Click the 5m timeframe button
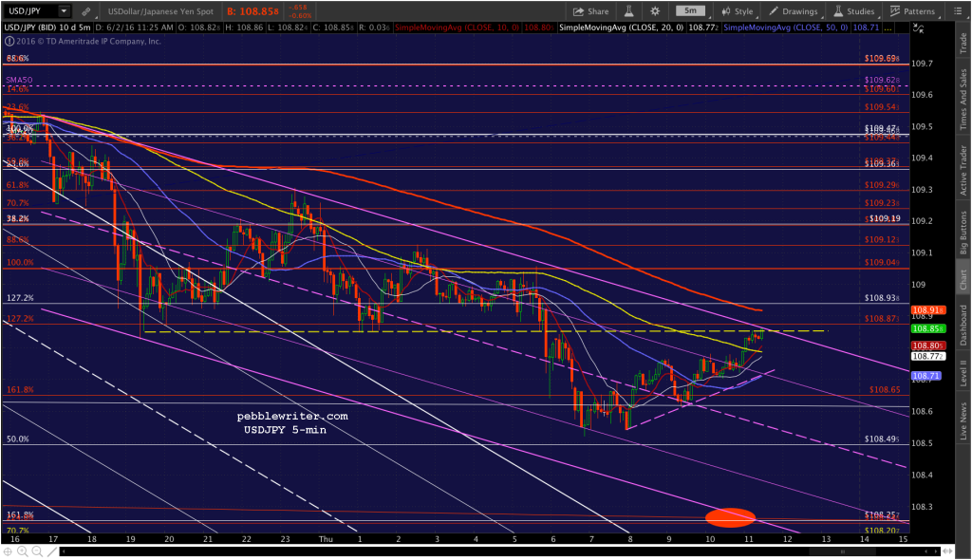The width and height of the screenshot is (972, 560). (x=690, y=10)
